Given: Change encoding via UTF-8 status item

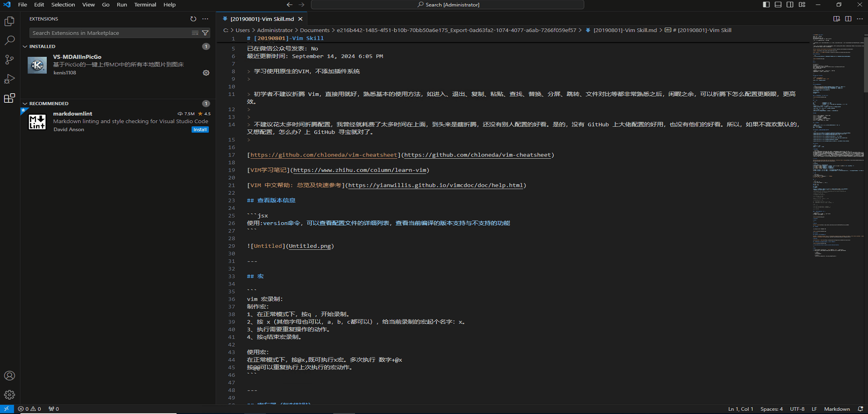Looking at the screenshot, I should [x=797, y=408].
